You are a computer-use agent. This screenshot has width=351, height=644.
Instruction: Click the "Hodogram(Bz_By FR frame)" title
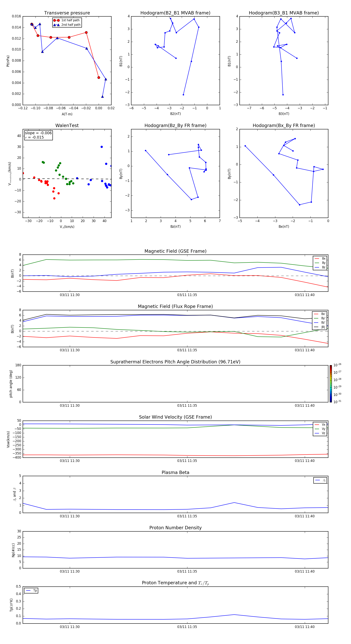click(x=175, y=125)
